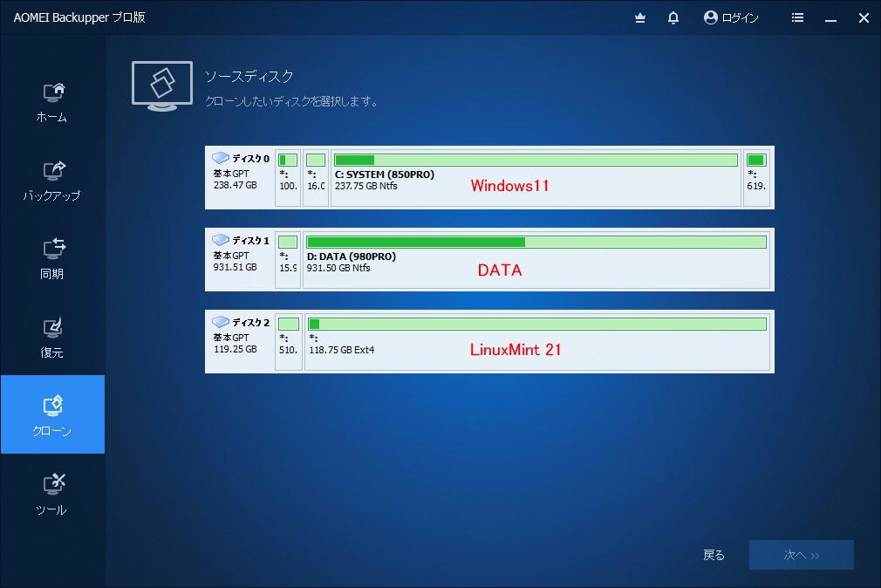Screen dimensions: 881x588
Task: Click the C: SYSTEM usage bar
Action: [536, 161]
